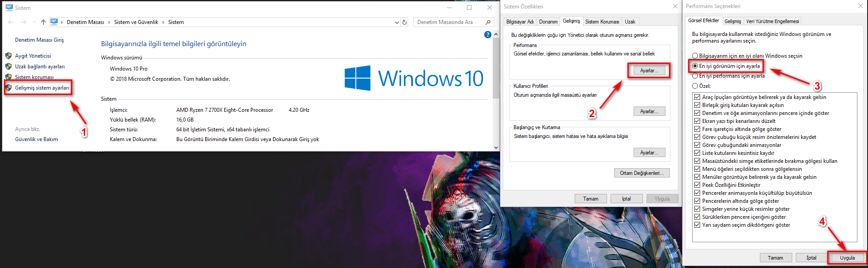This screenshot has height=268, width=868.
Task: Click Tamam in Sistem Özellikleri
Action: point(591,199)
